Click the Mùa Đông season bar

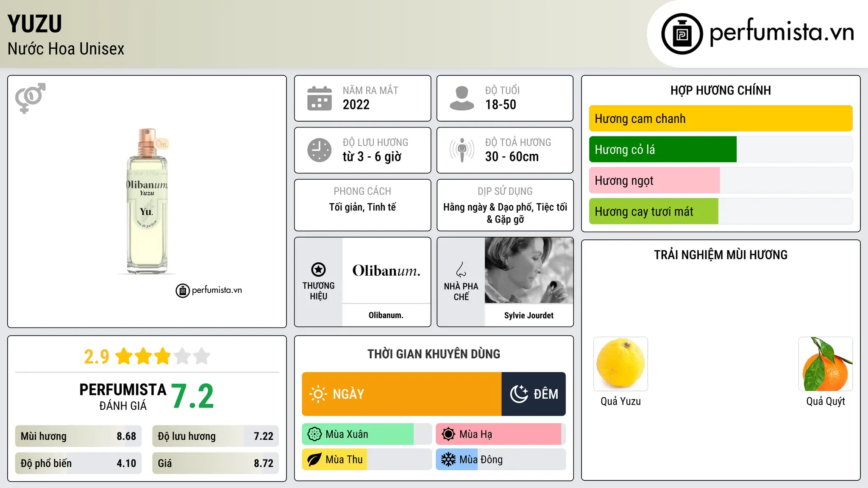[501, 460]
